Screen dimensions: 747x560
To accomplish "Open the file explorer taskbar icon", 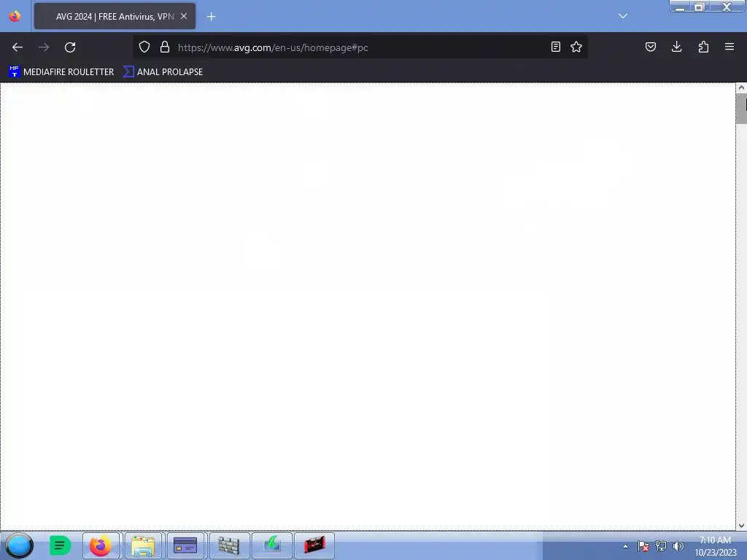I will click(143, 545).
